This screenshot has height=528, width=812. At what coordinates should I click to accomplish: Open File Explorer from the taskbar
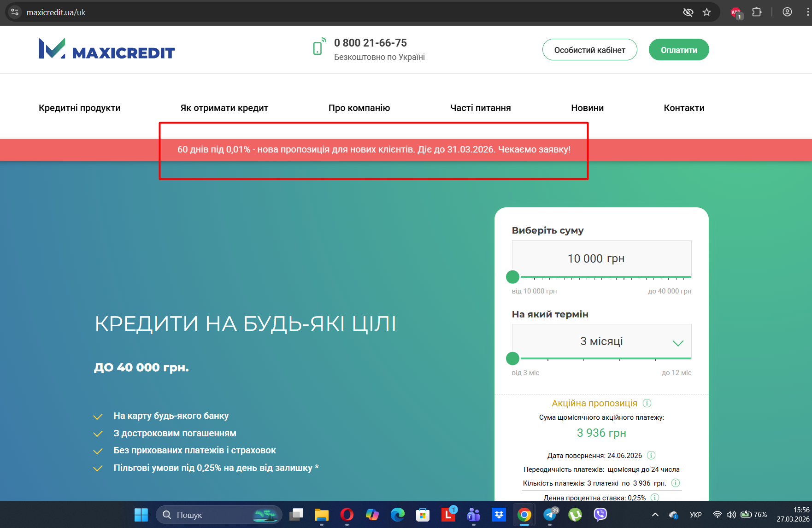[x=322, y=515]
